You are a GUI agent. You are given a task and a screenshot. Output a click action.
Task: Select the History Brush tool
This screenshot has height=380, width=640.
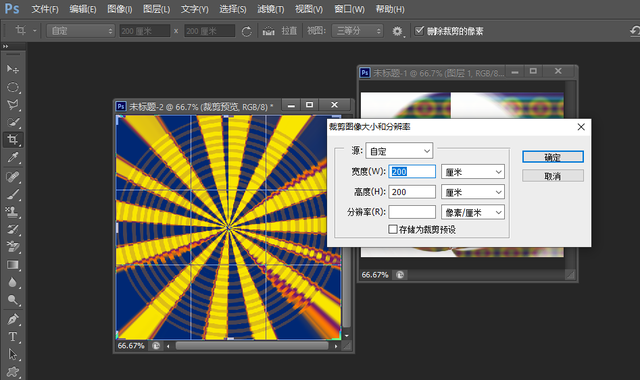coord(13,229)
